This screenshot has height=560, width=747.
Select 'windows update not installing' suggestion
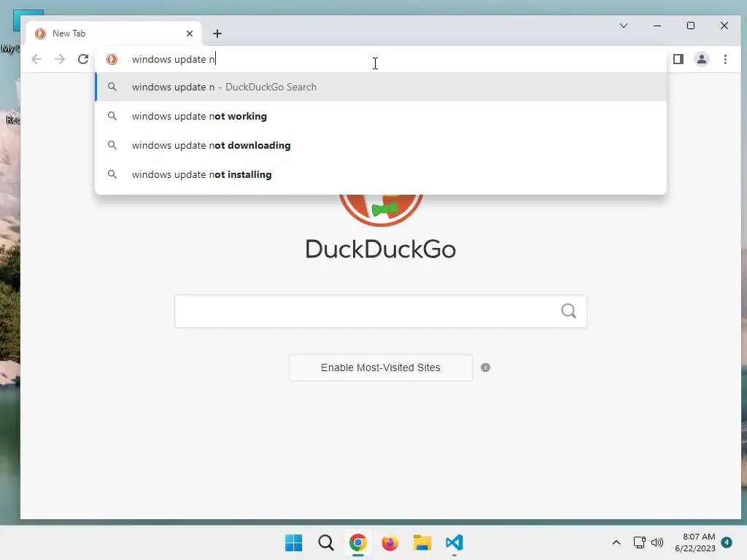(381, 174)
